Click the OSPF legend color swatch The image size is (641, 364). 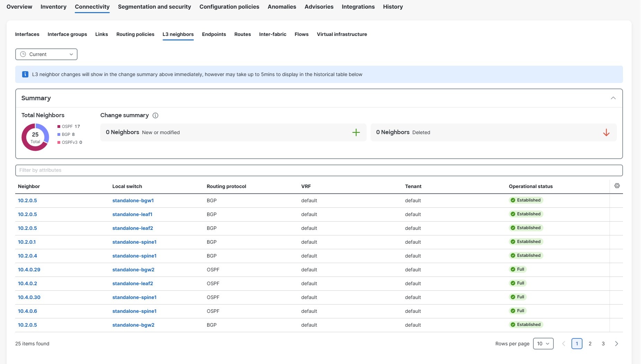59,127
